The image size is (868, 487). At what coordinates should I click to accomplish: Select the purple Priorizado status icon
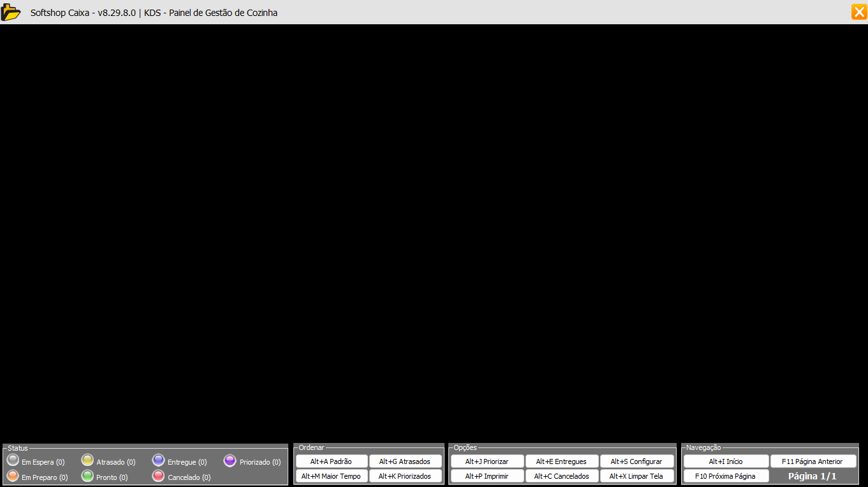pyautogui.click(x=230, y=460)
